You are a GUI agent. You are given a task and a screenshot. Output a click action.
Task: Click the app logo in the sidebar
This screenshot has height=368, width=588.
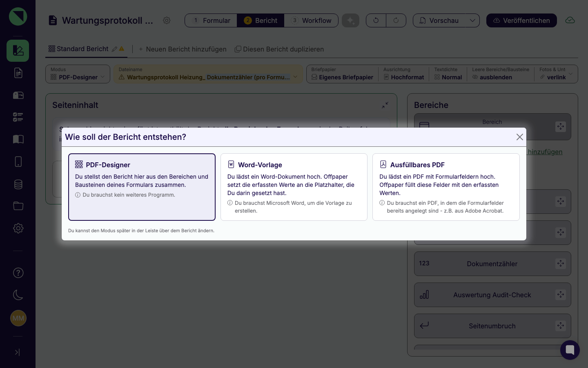(x=18, y=16)
